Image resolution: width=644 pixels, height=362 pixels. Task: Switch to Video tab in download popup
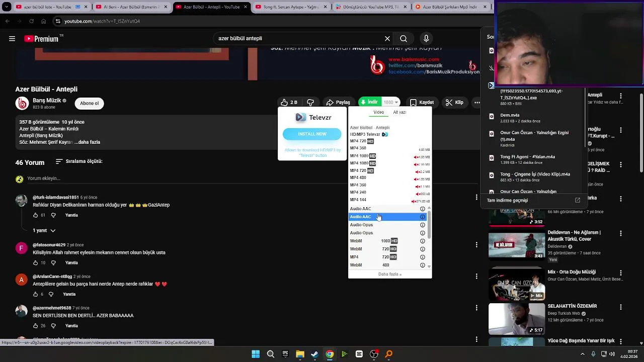point(379,112)
